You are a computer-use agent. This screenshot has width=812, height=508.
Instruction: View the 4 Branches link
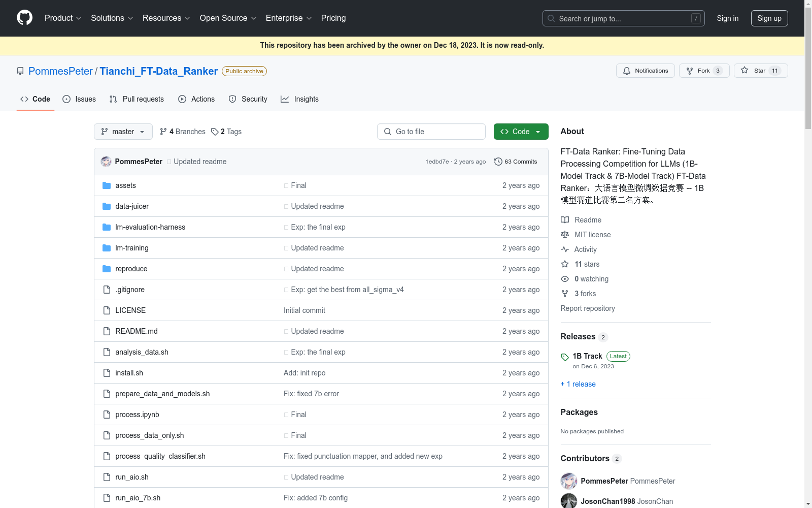pos(183,132)
